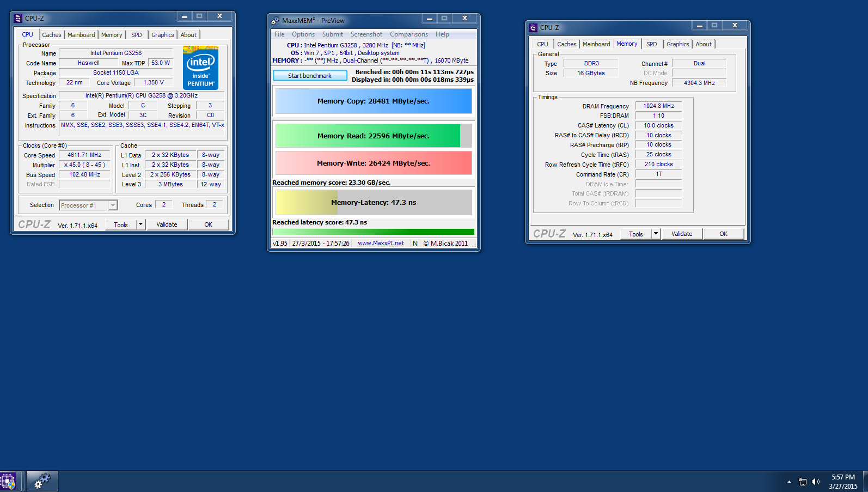868x492 pixels.
Task: Click Start benchmark button
Action: tap(310, 76)
